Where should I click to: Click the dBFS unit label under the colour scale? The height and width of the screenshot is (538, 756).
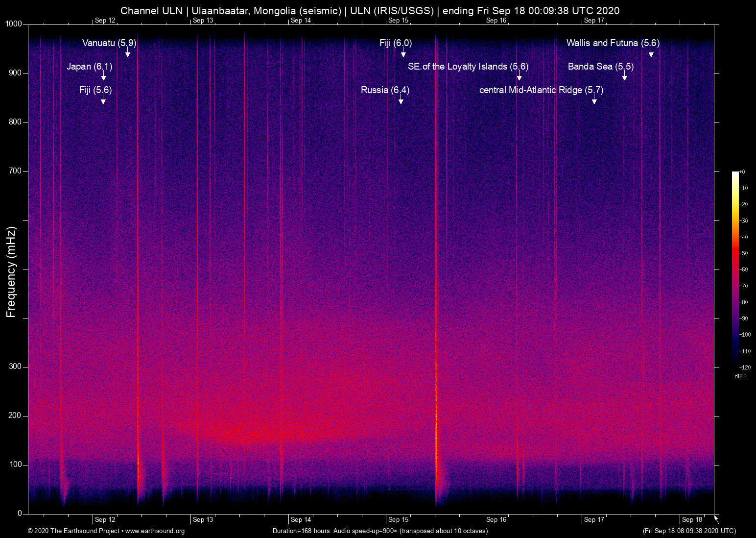740,376
